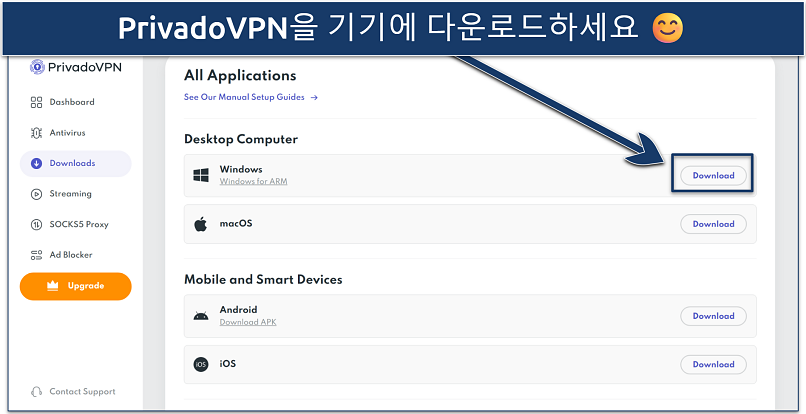The image size is (806, 414).
Task: Download the Windows app
Action: [x=713, y=175]
